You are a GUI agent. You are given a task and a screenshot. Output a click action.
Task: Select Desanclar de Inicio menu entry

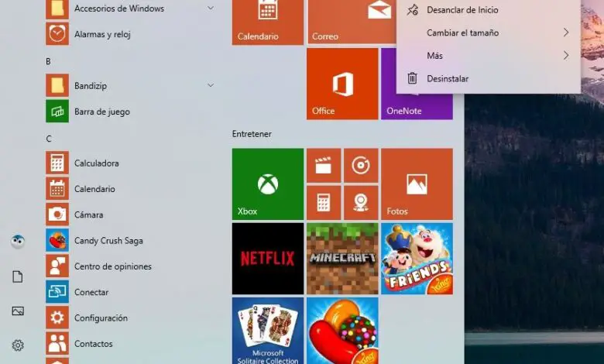pyautogui.click(x=489, y=10)
